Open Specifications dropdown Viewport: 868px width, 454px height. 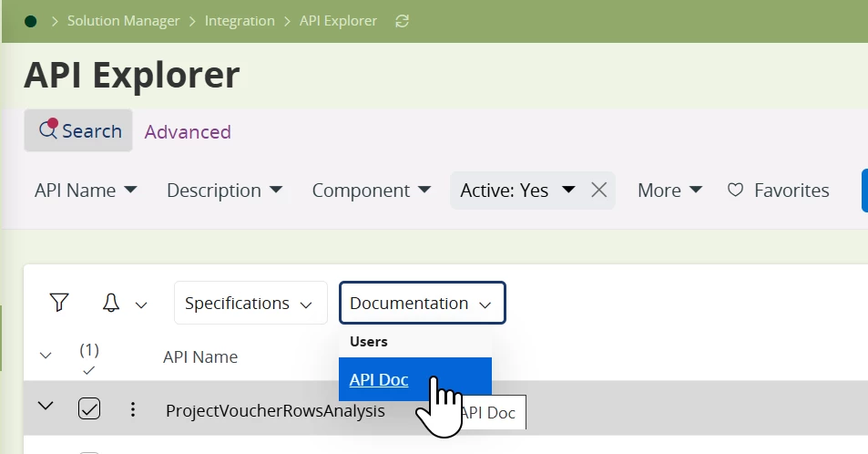250,303
